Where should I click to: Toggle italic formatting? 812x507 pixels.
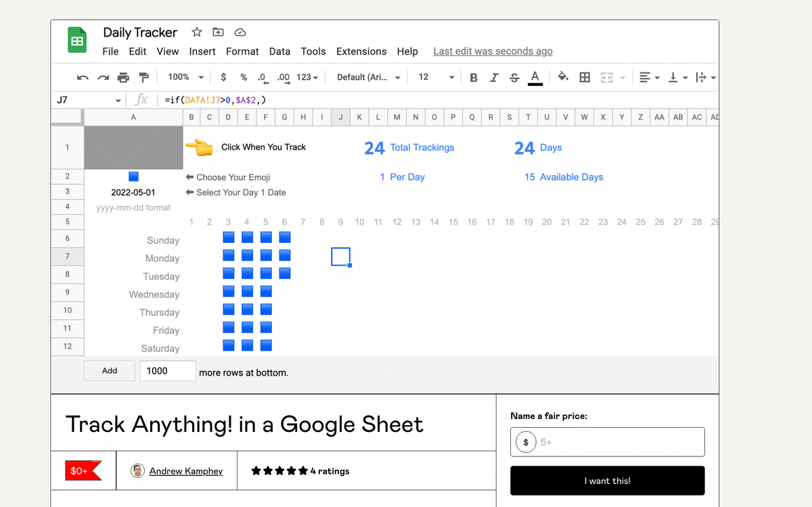pos(494,77)
